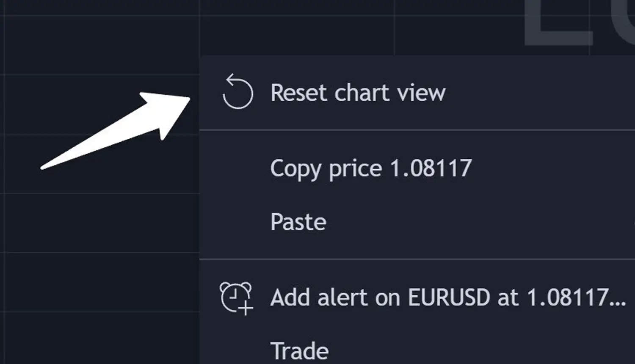Click the EURUSD symbol in alert entry
The image size is (635, 364).
(x=449, y=297)
